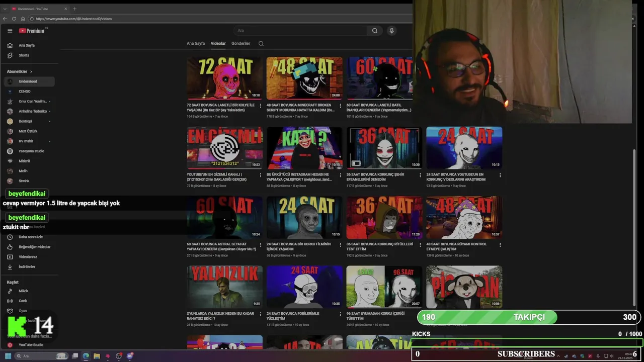This screenshot has width=644, height=362.
Task: Click the YouTube search input field
Action: [301, 31]
